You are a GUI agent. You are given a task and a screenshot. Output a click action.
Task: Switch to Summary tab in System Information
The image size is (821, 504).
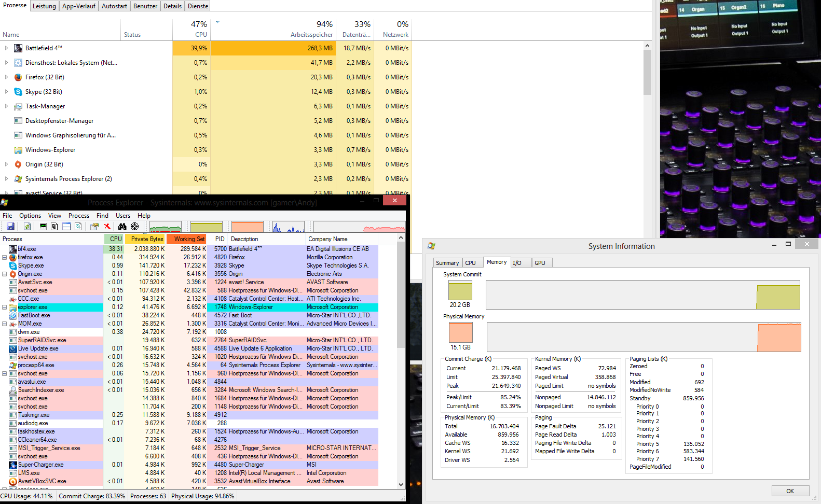point(447,263)
